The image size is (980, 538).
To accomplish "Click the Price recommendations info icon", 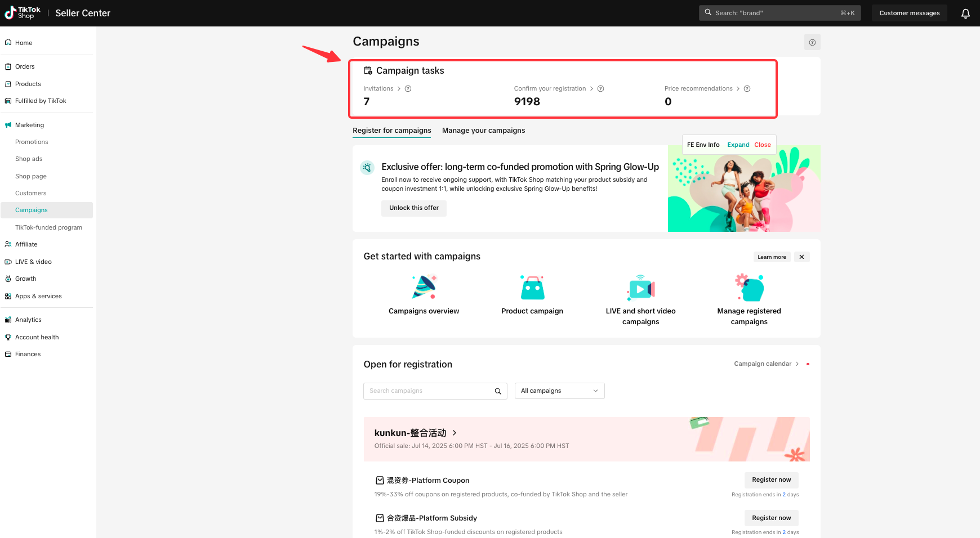I will (x=747, y=89).
